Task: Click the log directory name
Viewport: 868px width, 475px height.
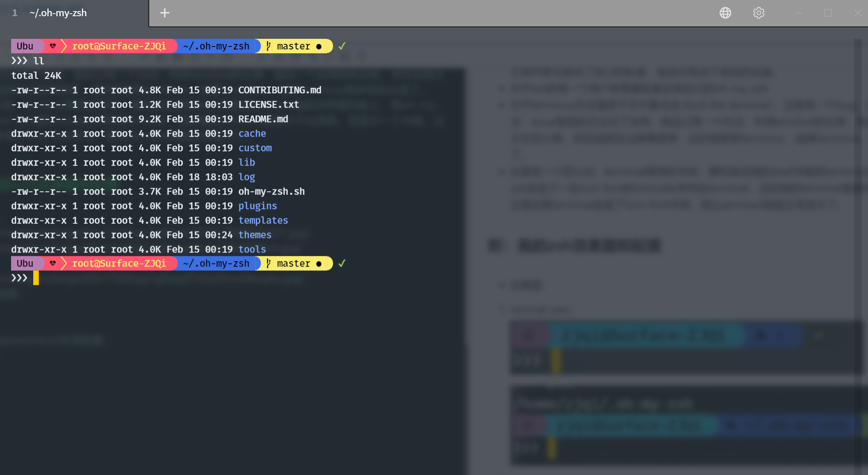Action: (246, 177)
